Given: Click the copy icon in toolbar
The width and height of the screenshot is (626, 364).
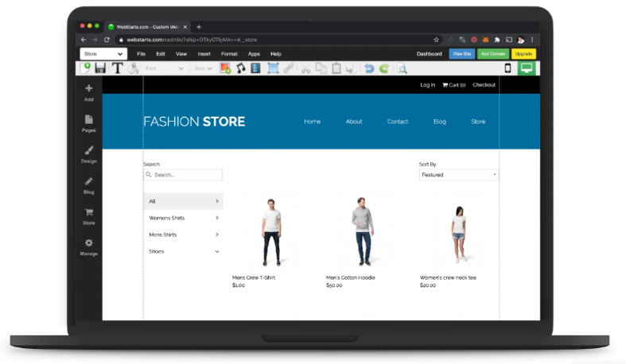Looking at the screenshot, I should (321, 68).
